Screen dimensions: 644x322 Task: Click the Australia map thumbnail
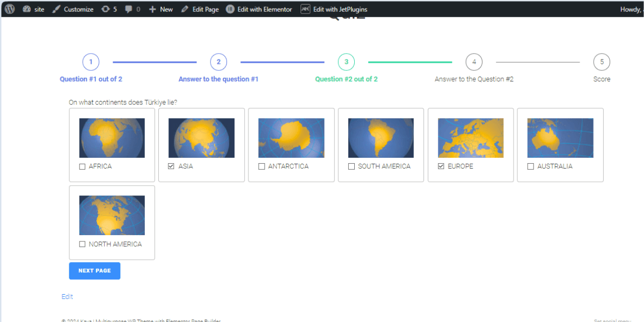pyautogui.click(x=560, y=138)
